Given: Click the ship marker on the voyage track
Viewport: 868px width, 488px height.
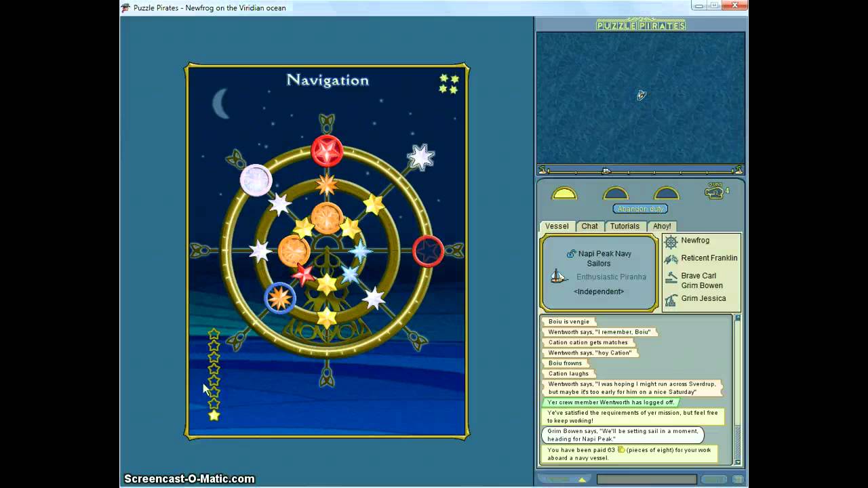Looking at the screenshot, I should (606, 171).
